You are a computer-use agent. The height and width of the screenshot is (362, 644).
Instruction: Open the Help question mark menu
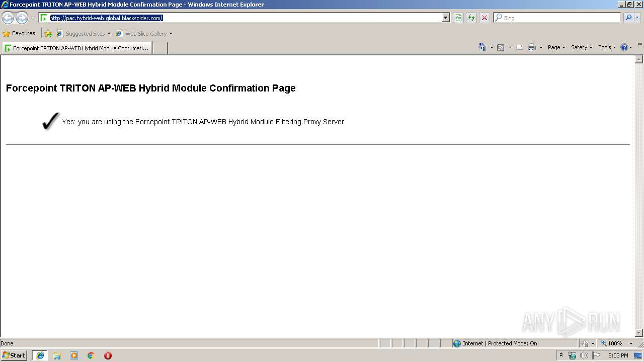[x=626, y=47]
